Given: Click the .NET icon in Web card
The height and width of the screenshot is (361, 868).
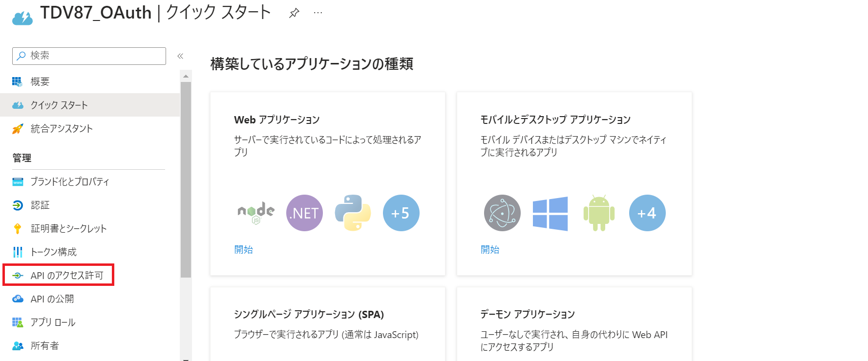Looking at the screenshot, I should [x=304, y=213].
